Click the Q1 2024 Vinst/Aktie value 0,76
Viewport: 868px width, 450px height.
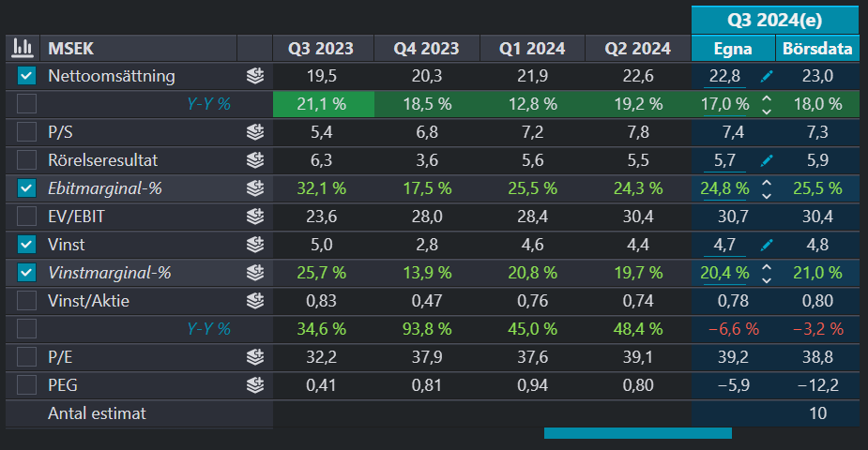[x=533, y=301]
